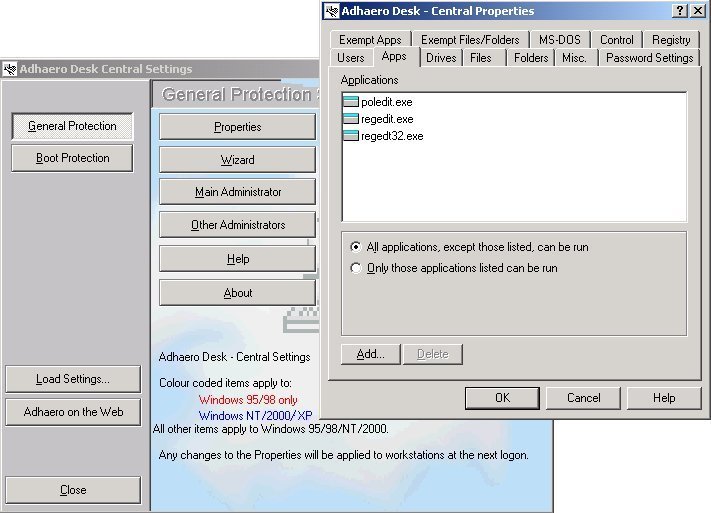Select regedt32.exe text in Applications list
This screenshot has height=513, width=711.
pos(392,136)
